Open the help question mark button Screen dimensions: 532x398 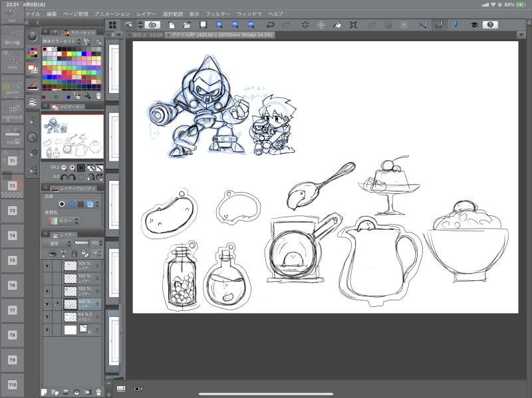(x=491, y=25)
